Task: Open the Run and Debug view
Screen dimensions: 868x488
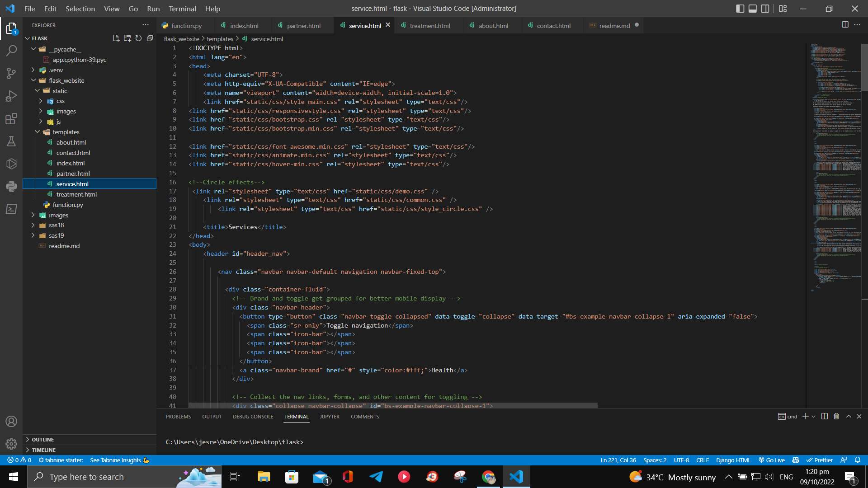Action: point(11,96)
